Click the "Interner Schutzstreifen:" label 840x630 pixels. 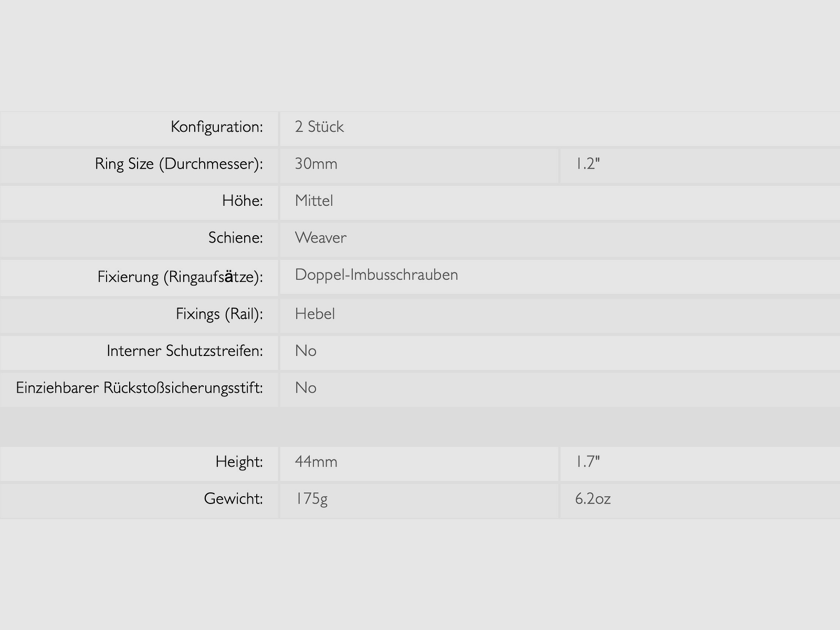(184, 351)
